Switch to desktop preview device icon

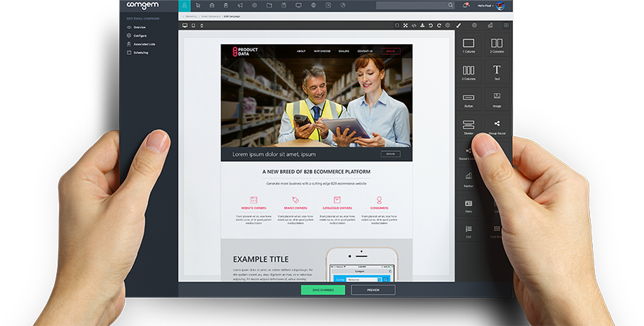(x=185, y=25)
